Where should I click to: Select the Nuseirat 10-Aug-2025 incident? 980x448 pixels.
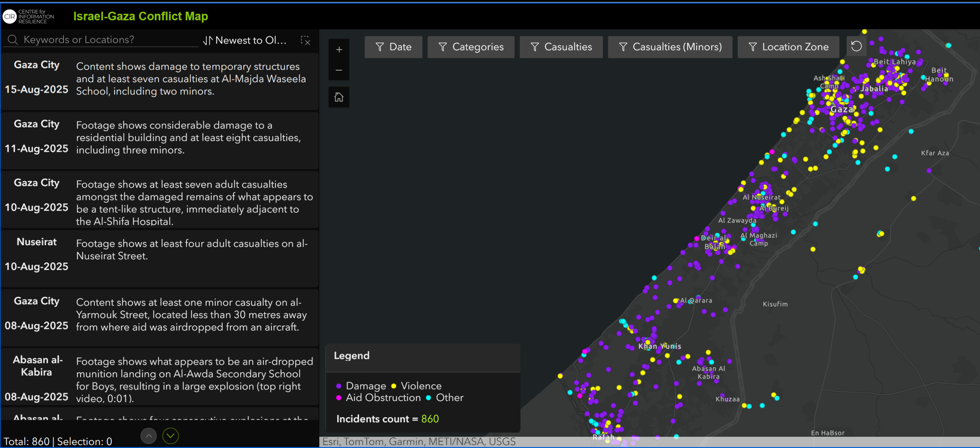tap(160, 258)
